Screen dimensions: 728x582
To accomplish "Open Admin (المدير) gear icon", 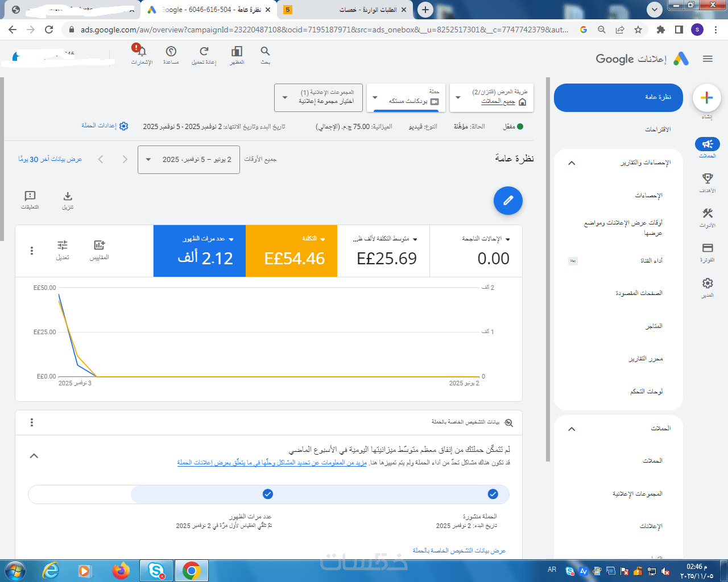I will [x=708, y=283].
